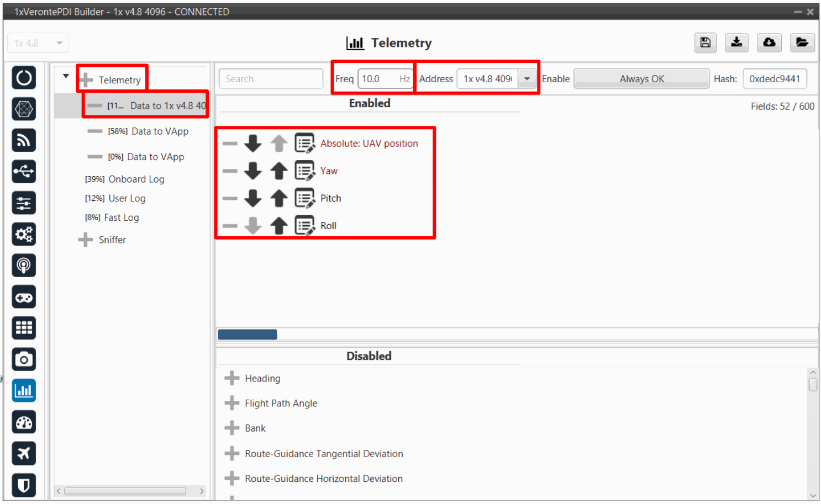Move Absolute: UAV position down with arrow
The image size is (821, 504).
(253, 144)
